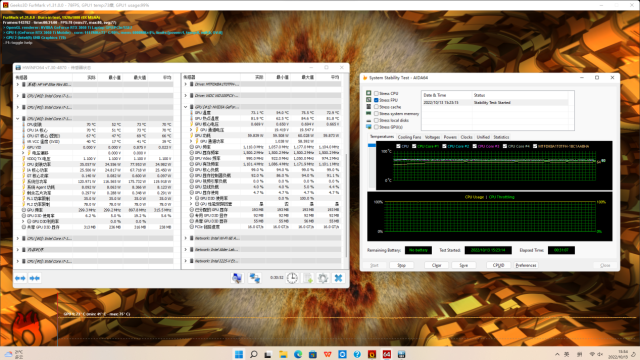Launch Microsoft Edge from taskbar

point(298,354)
